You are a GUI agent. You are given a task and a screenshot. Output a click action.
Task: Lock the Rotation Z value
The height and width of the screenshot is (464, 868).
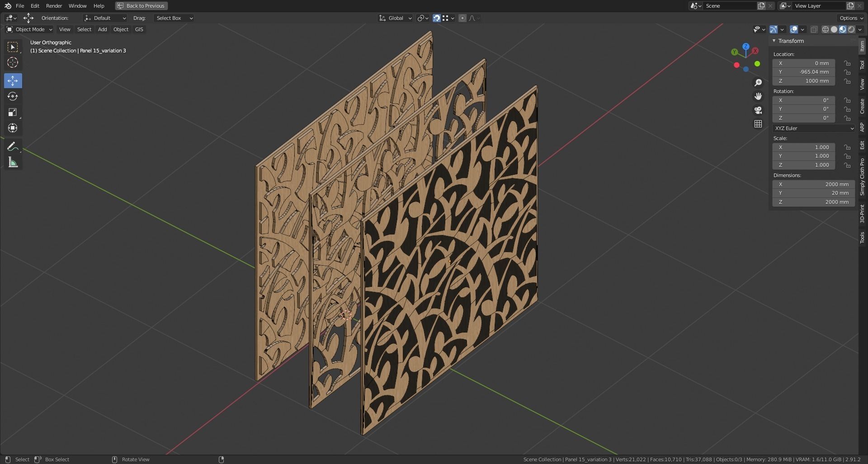[847, 118]
